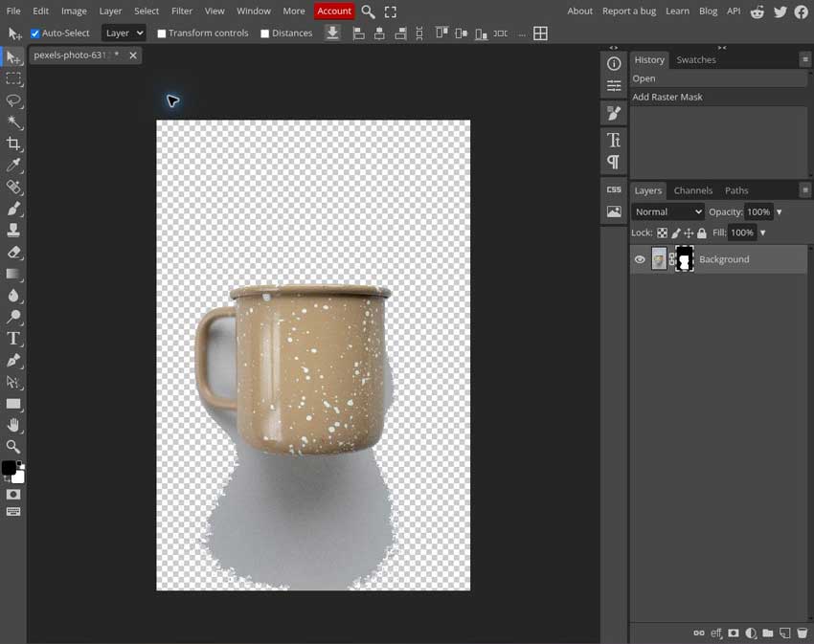Image resolution: width=814 pixels, height=644 pixels.
Task: Click the export download arrow icon
Action: (332, 33)
